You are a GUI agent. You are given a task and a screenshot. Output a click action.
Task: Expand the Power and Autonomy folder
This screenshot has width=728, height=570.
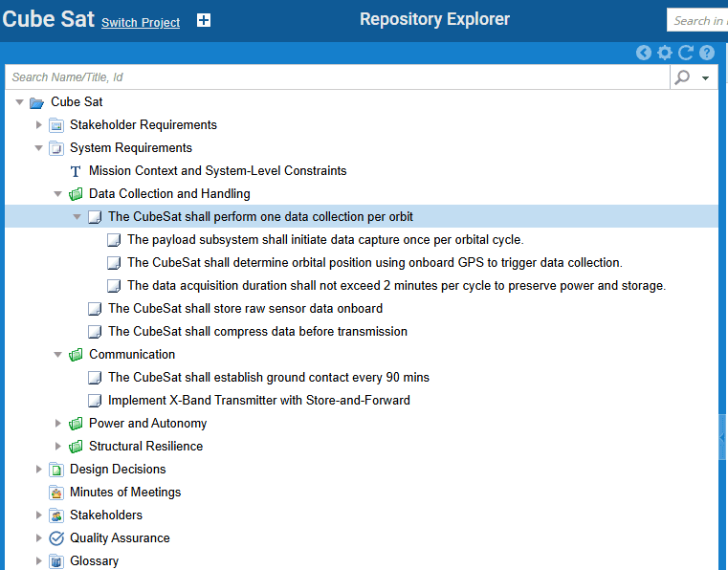point(58,424)
